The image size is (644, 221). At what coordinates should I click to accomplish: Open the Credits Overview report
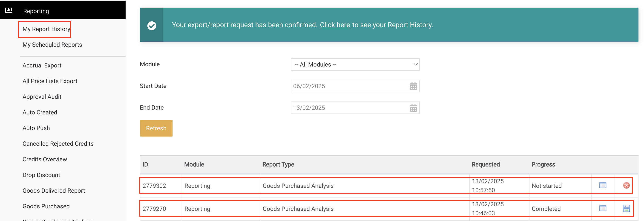point(44,160)
